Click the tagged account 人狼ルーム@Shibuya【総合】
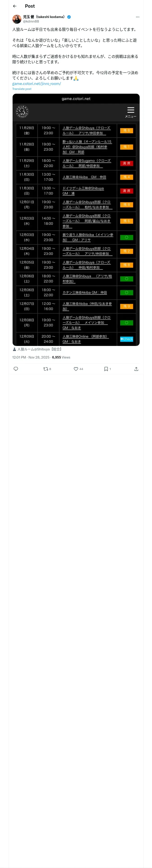Image resolution: width=152 pixels, height=868 pixels. point(39,349)
